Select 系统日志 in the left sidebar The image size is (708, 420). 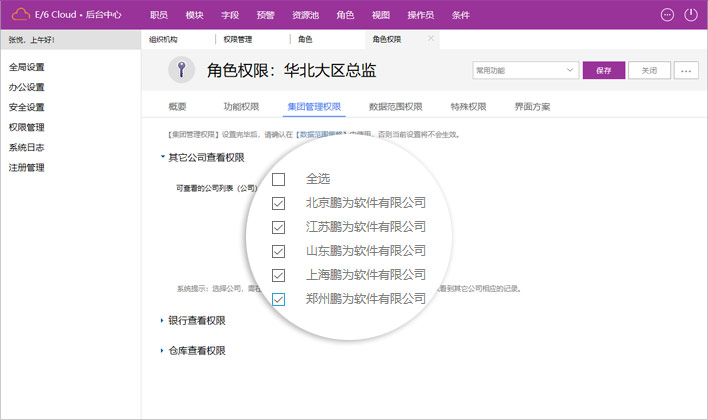26,147
